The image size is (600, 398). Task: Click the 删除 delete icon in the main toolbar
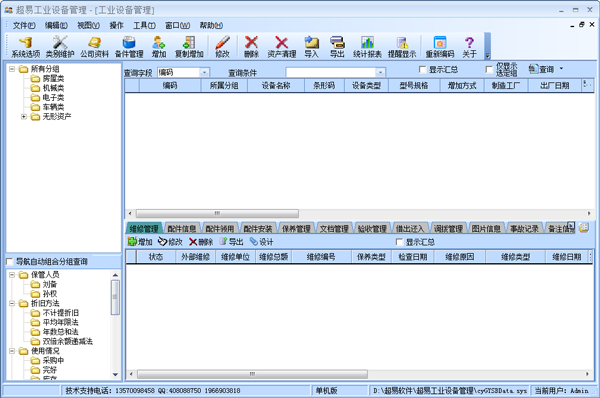(251, 47)
